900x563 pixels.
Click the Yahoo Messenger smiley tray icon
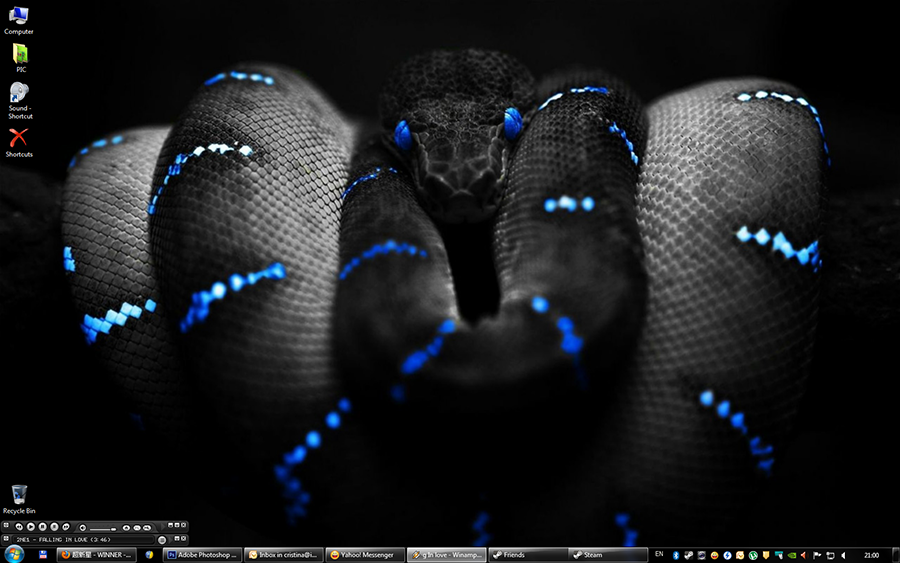click(x=715, y=555)
